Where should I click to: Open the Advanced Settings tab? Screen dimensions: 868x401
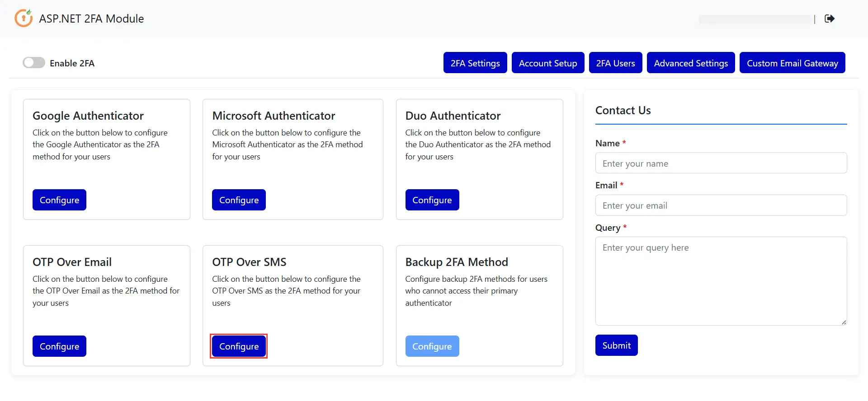pos(691,63)
